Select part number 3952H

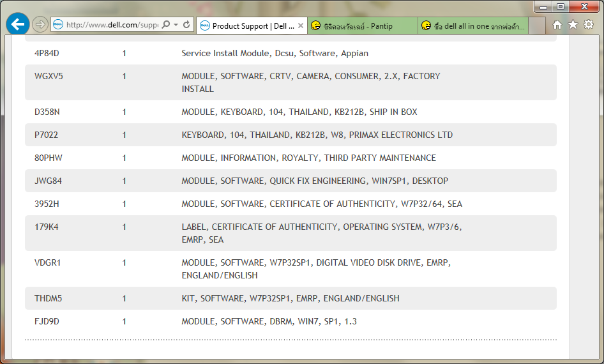[47, 204]
